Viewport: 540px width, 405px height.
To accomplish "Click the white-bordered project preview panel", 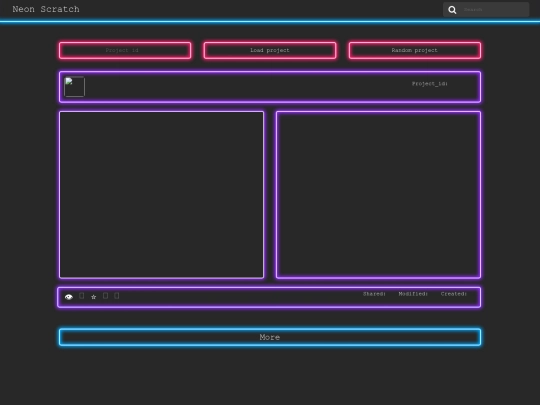I will (x=162, y=195).
